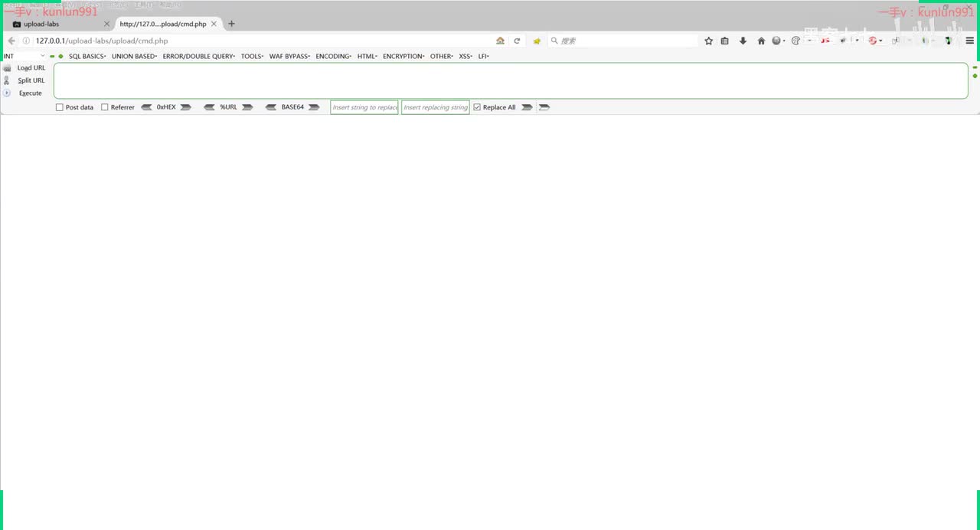Click the yellow star bookmark icon by the search box
The height and width of the screenshot is (530, 980).
point(537,41)
